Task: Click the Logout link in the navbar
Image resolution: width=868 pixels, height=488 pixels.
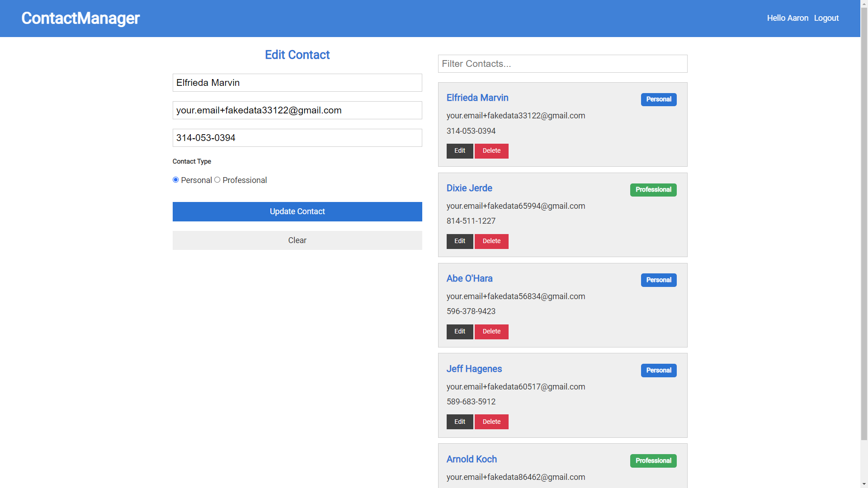Action: tap(826, 18)
